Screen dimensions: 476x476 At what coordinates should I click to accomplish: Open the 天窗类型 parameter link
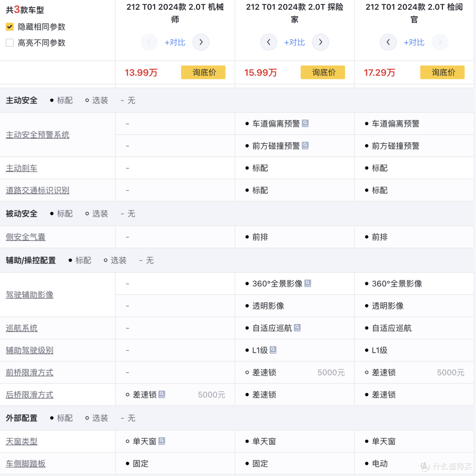[x=22, y=441]
